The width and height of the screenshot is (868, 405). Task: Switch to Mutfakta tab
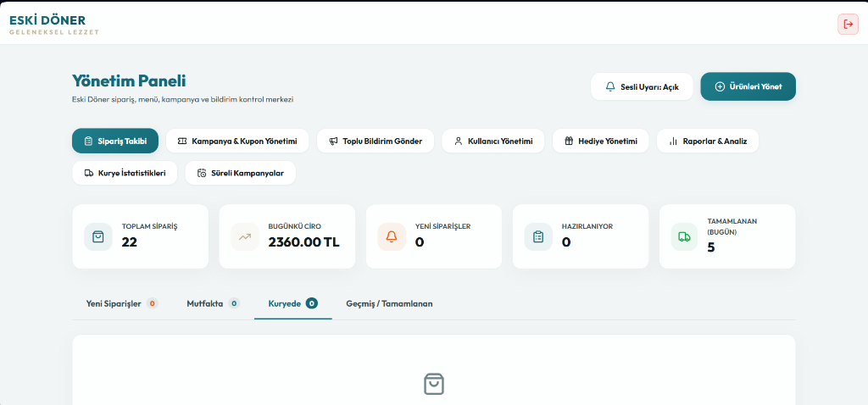tap(213, 303)
